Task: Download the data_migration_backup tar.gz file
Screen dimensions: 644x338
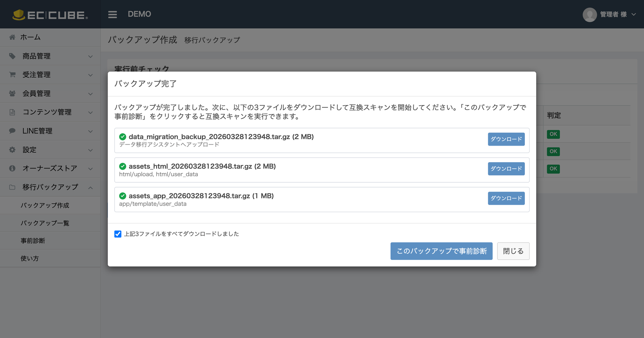Action: pyautogui.click(x=506, y=139)
